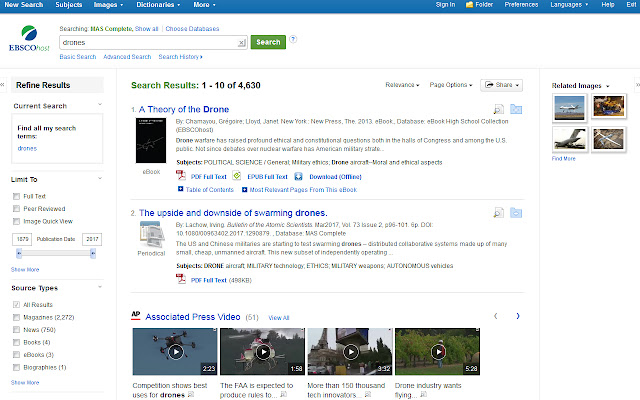Image resolution: width=640 pixels, height=400 pixels.
Task: Click the Choose Databases link
Action: (192, 29)
